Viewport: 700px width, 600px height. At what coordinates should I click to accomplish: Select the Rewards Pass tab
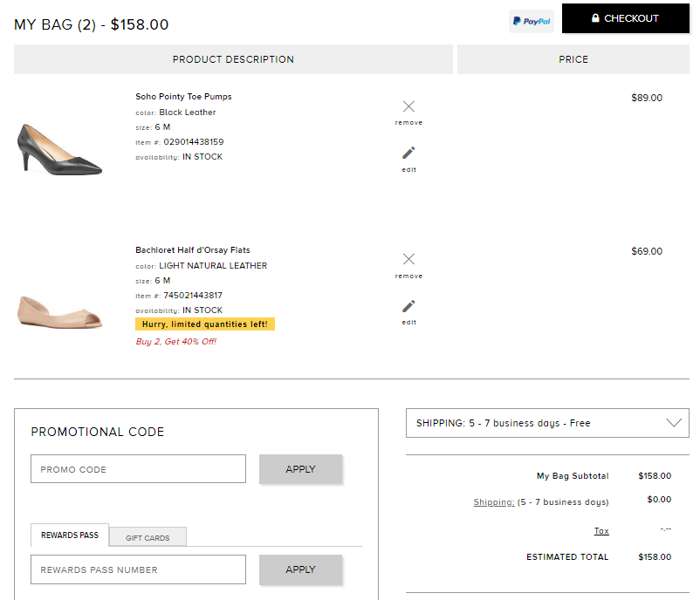click(70, 535)
